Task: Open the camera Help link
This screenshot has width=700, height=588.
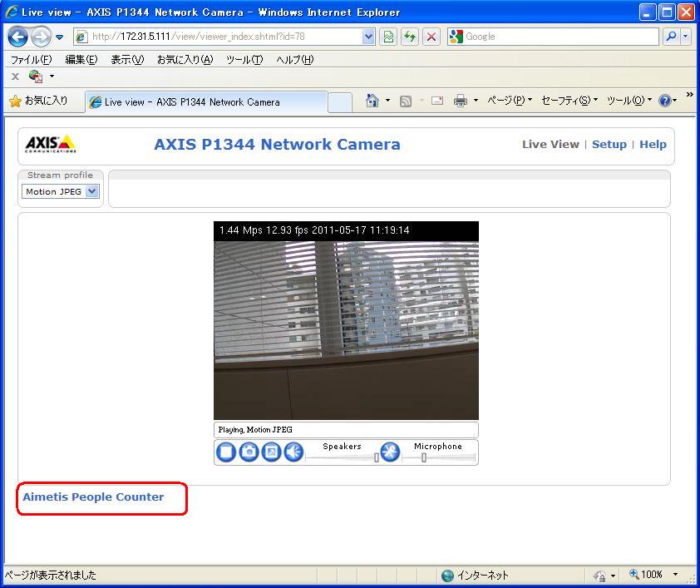Action: click(x=653, y=144)
